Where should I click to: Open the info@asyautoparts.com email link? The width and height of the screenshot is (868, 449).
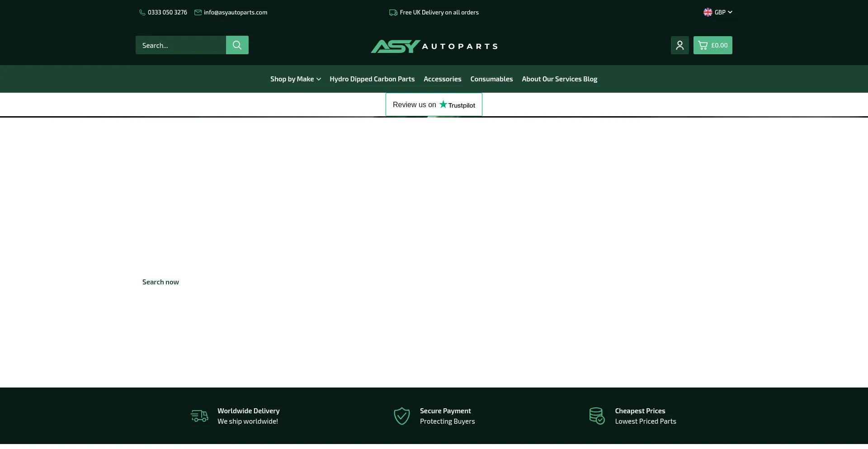tap(235, 12)
